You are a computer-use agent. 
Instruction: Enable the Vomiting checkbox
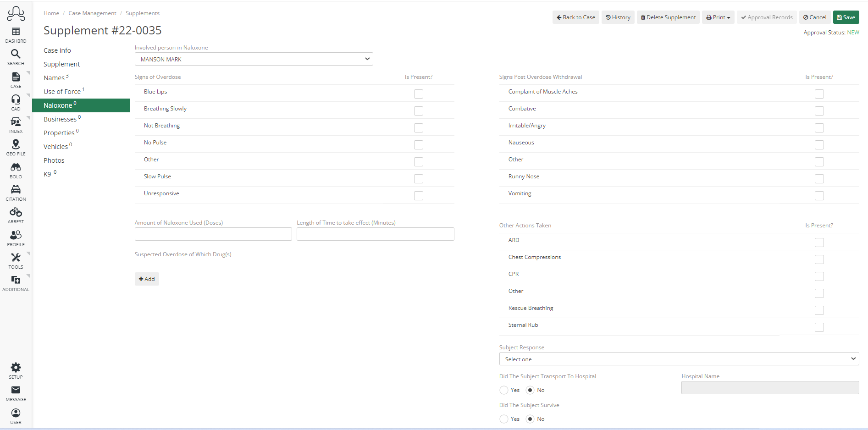tap(819, 195)
